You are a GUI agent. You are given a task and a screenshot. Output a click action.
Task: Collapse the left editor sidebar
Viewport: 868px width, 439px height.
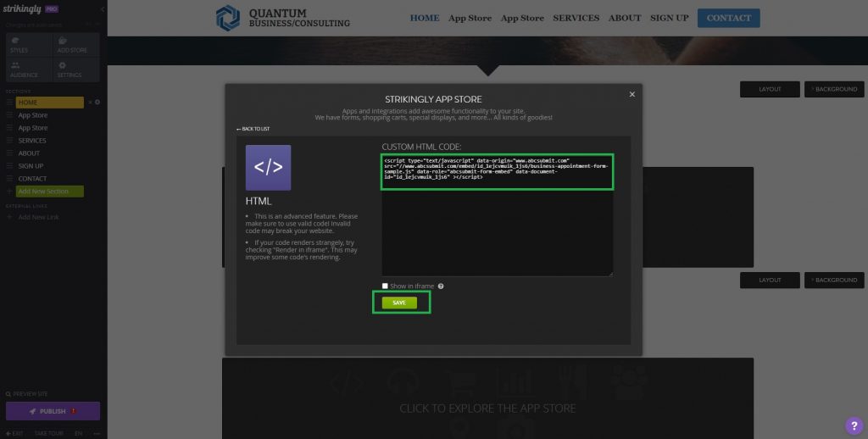click(103, 9)
